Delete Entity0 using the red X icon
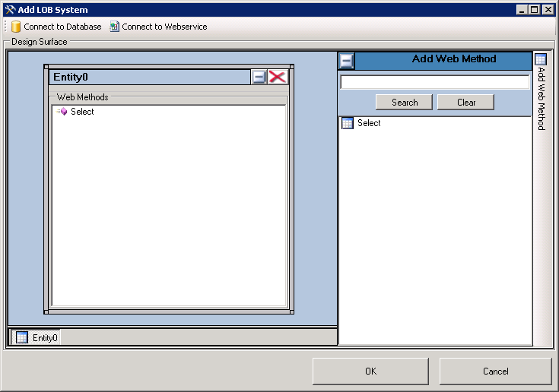This screenshot has width=559, height=392. [278, 77]
